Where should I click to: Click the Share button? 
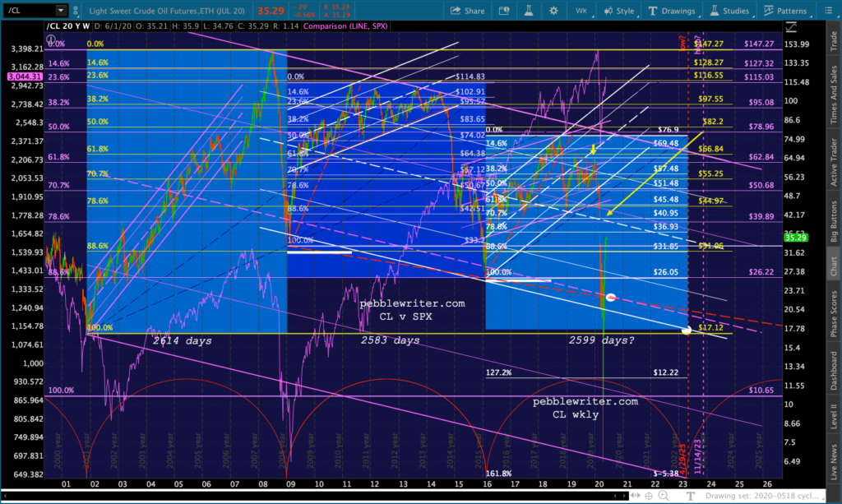(x=468, y=11)
